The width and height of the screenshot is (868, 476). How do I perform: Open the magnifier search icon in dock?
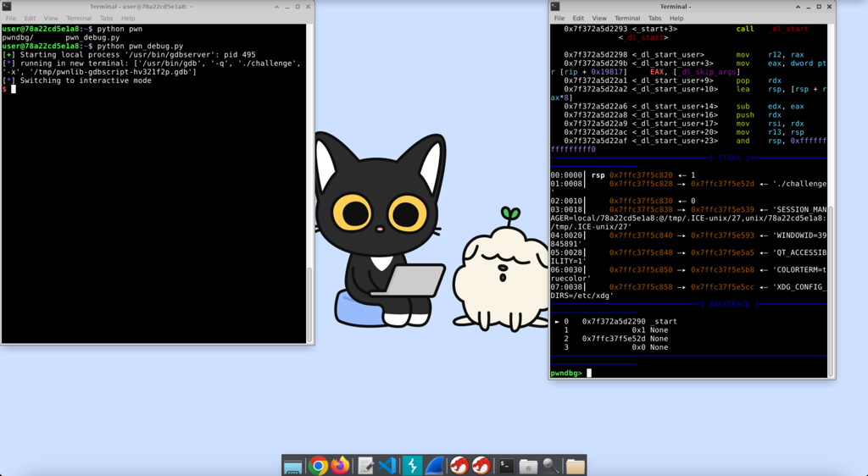click(x=551, y=466)
